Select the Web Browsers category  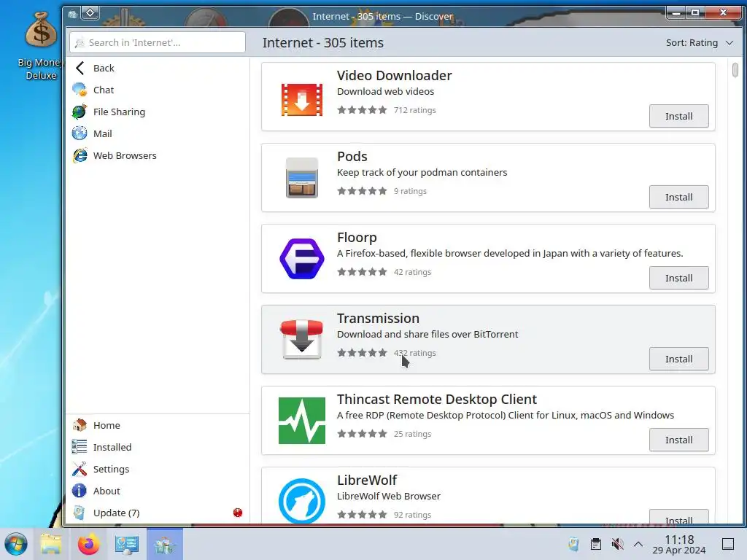[x=158, y=155]
